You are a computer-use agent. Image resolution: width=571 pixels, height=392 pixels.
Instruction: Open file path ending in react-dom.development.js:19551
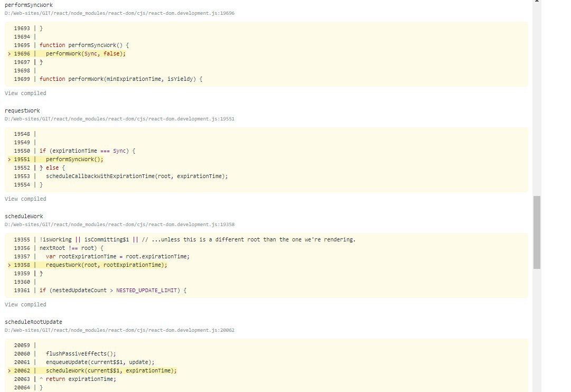pyautogui.click(x=119, y=119)
